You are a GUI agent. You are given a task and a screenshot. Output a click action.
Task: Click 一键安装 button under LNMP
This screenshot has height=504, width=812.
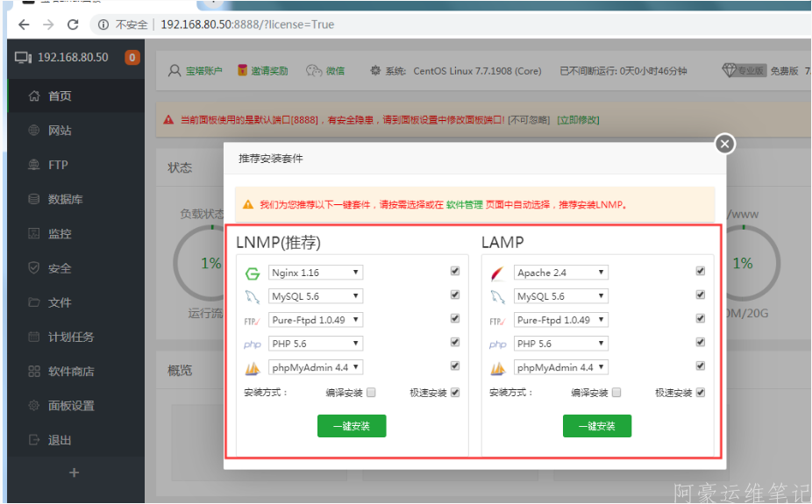click(351, 426)
